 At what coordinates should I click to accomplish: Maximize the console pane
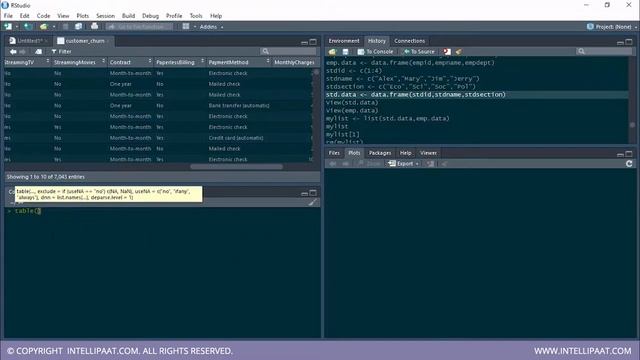(x=313, y=193)
